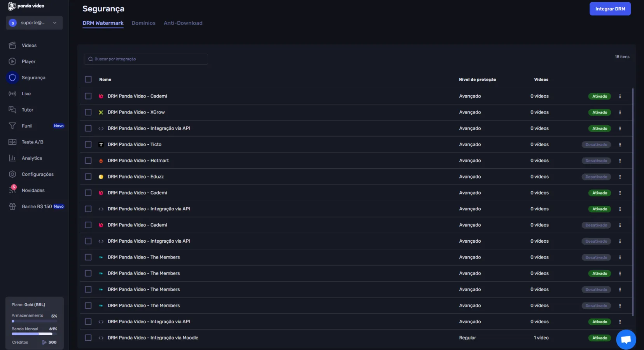Viewport: 644px width, 350px height.
Task: Open the Teste A/B icon
Action: pyautogui.click(x=12, y=142)
